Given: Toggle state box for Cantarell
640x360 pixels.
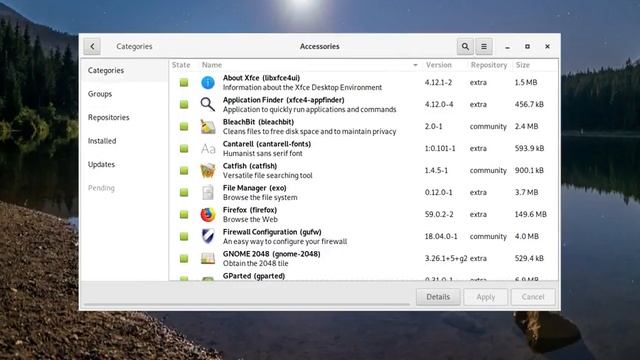Looking at the screenshot, I should [184, 149].
